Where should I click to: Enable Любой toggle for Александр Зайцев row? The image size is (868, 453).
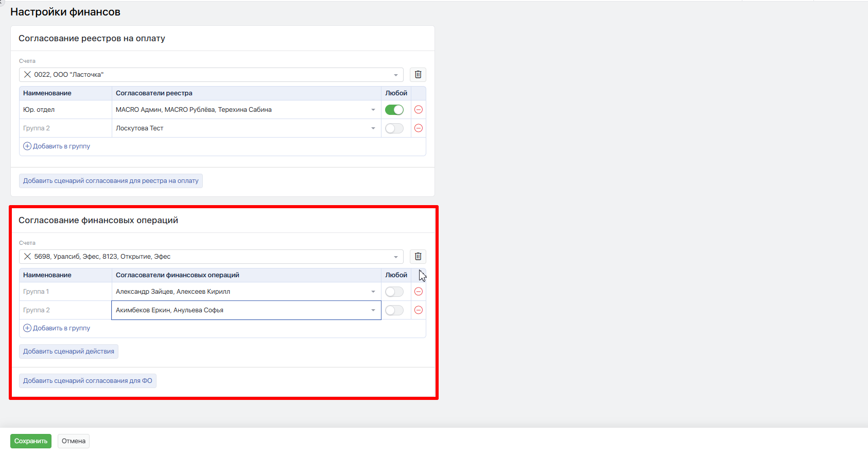394,292
